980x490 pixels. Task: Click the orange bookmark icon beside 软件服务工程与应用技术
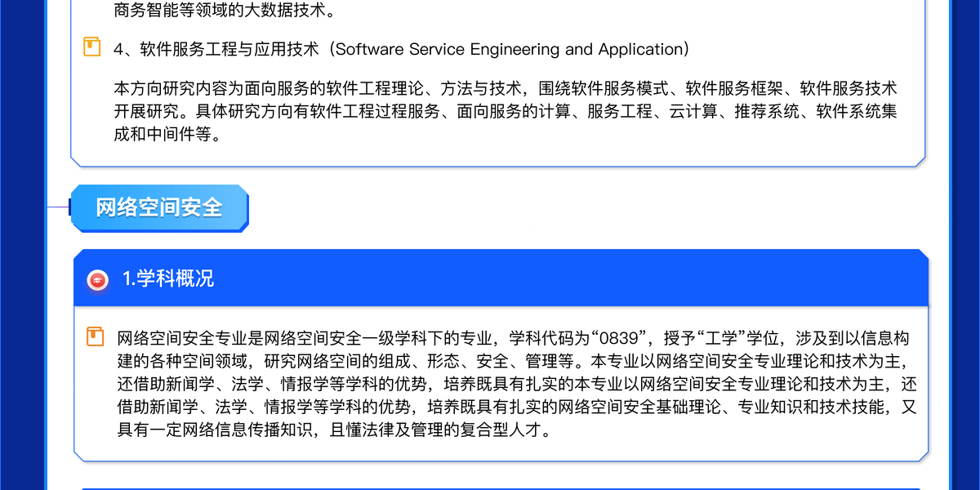92,47
